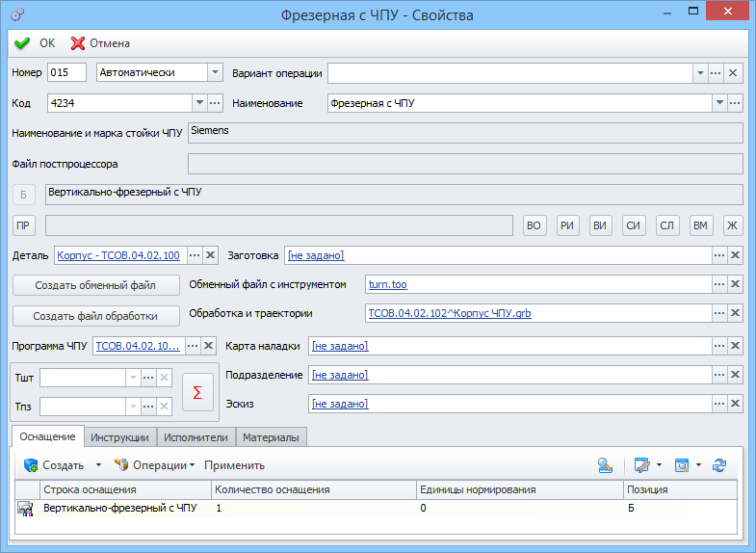The image size is (756, 553).
Task: Open the TCOB.04.02.102^Корпус ЧПУ.grb link
Action: coord(450,314)
